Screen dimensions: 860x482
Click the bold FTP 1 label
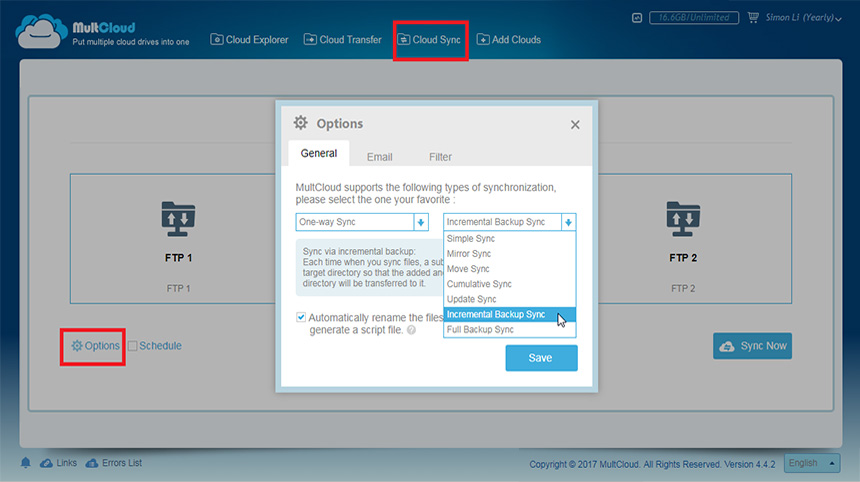click(x=178, y=258)
